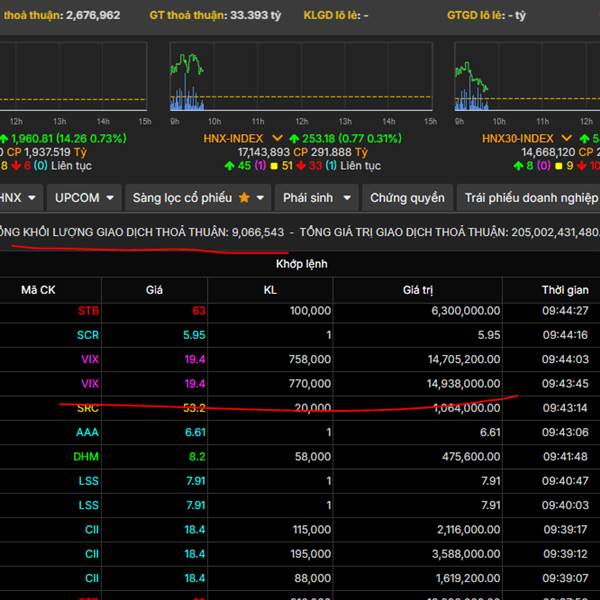Open the HNX30-INDEX mini chart
This screenshot has width=600, height=600.
tap(527, 80)
